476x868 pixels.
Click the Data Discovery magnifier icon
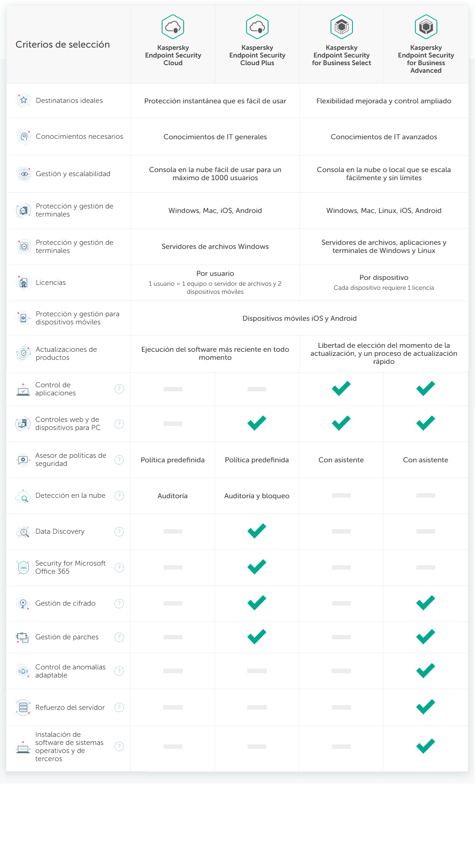pyautogui.click(x=23, y=532)
